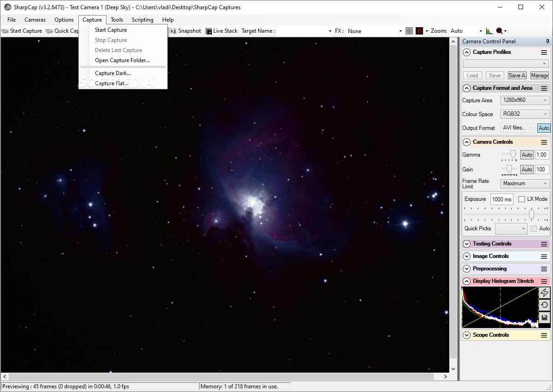Click the red reticule overlay icon

(x=419, y=31)
